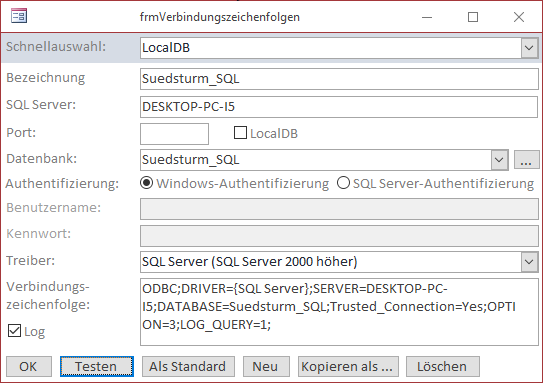Image resolution: width=543 pixels, height=383 pixels.
Task: Click the empty Port input field
Action: point(174,134)
